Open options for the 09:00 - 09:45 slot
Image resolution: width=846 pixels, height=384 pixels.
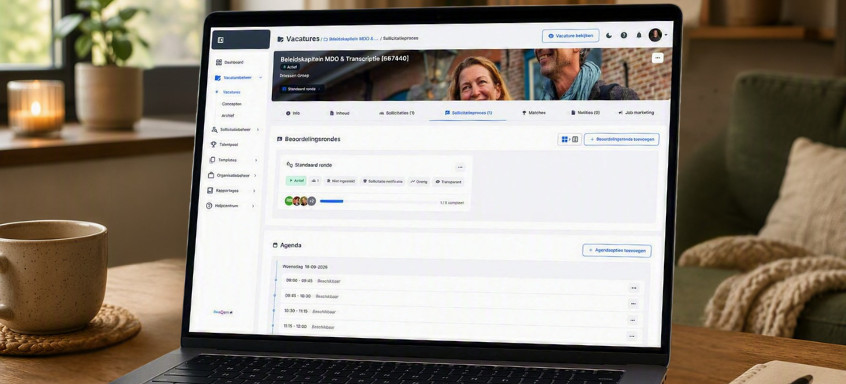coord(633,289)
